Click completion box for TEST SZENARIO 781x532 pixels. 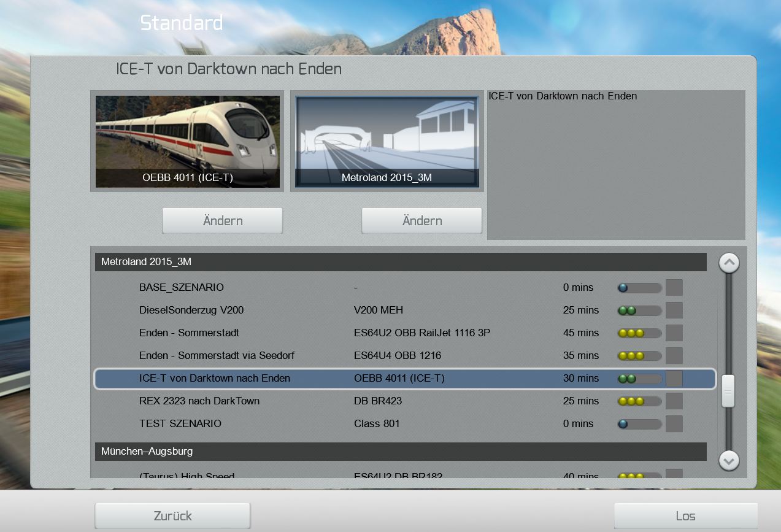click(674, 423)
